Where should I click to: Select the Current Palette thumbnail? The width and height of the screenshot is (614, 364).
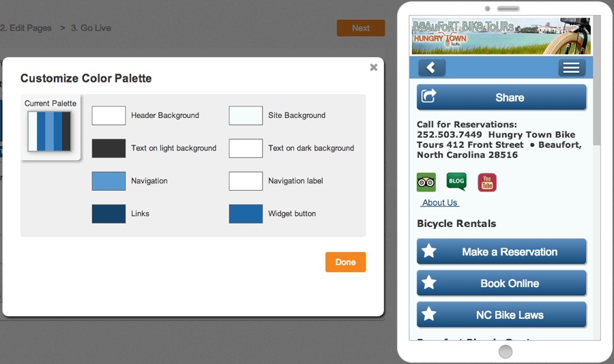(x=49, y=131)
